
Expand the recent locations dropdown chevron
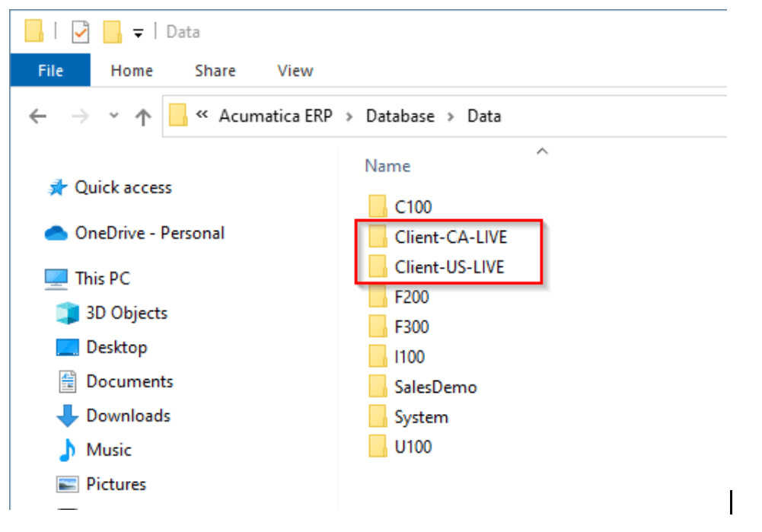tap(113, 116)
